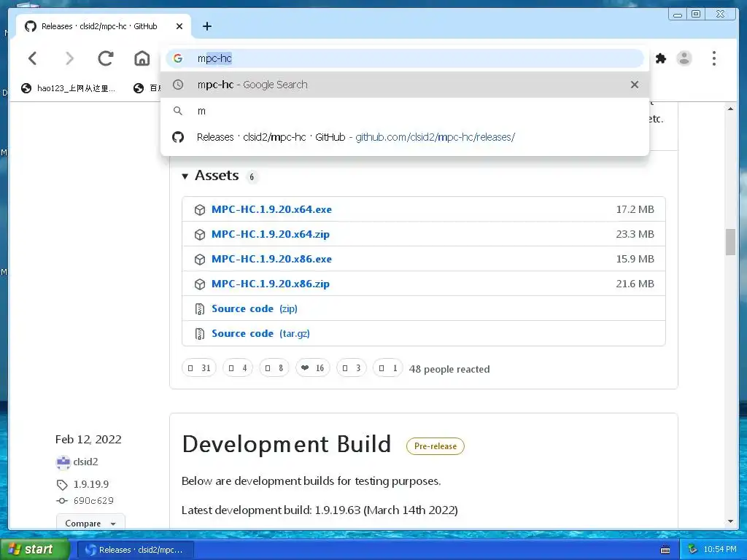
Task: Click the 10:54 PM taskbar clock
Action: 720,549
